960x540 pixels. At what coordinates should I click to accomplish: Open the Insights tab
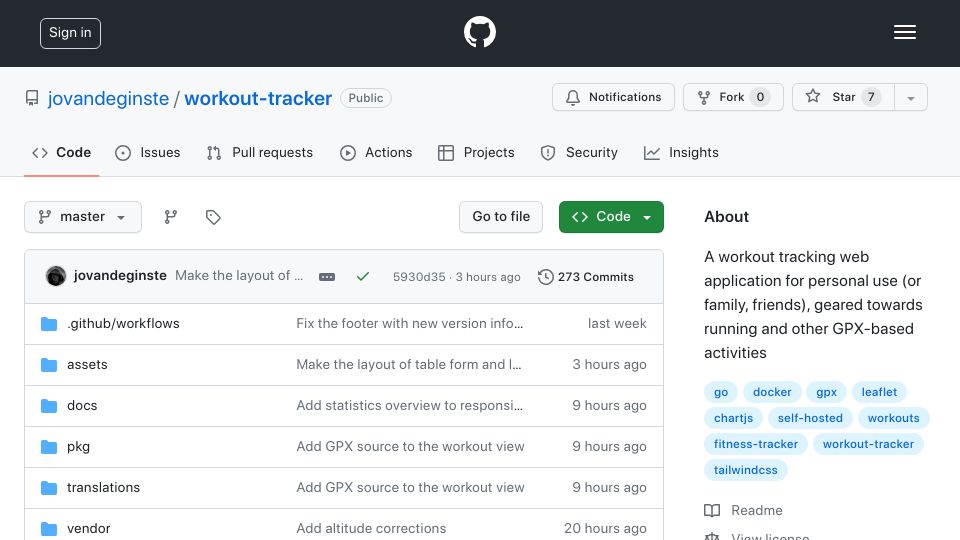tap(681, 152)
